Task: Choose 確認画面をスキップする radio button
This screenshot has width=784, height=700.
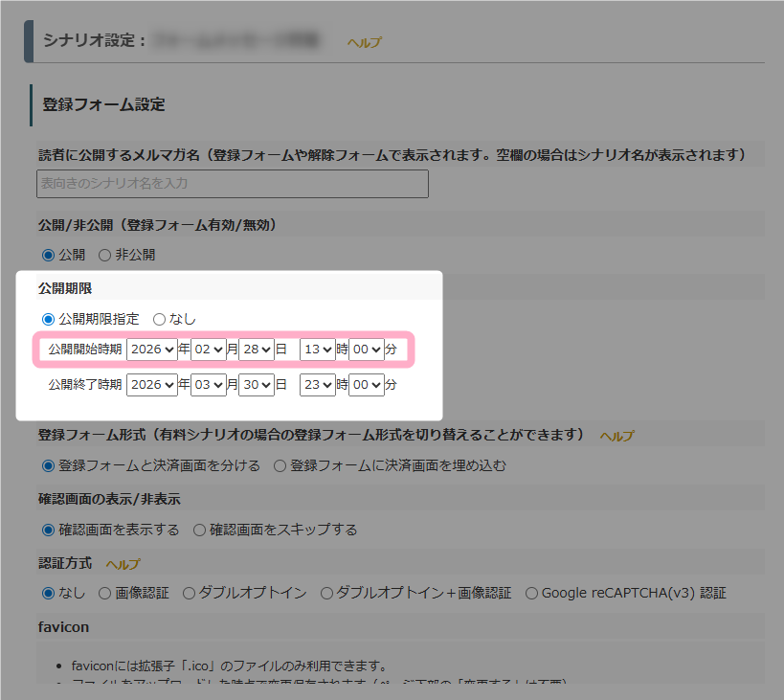Action: click(x=199, y=530)
